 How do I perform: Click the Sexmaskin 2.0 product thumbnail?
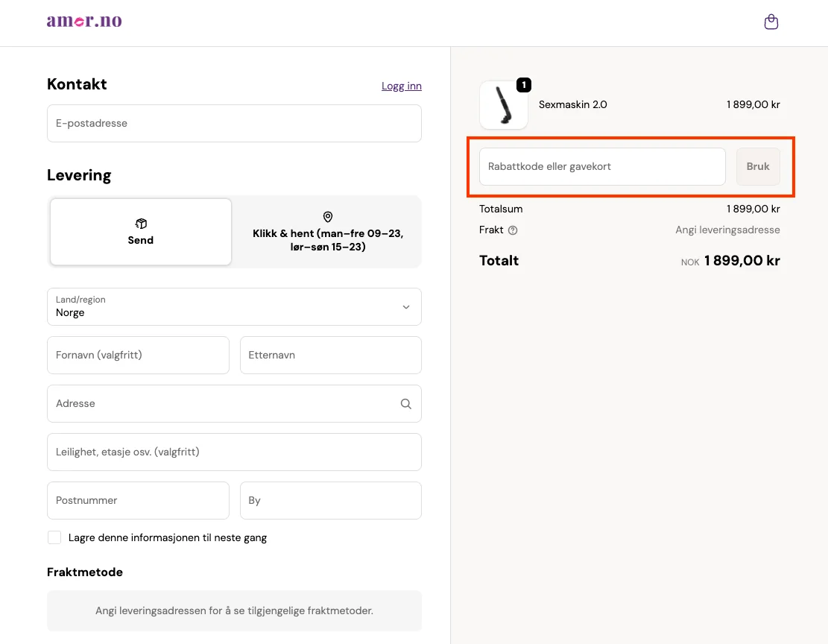coord(504,105)
